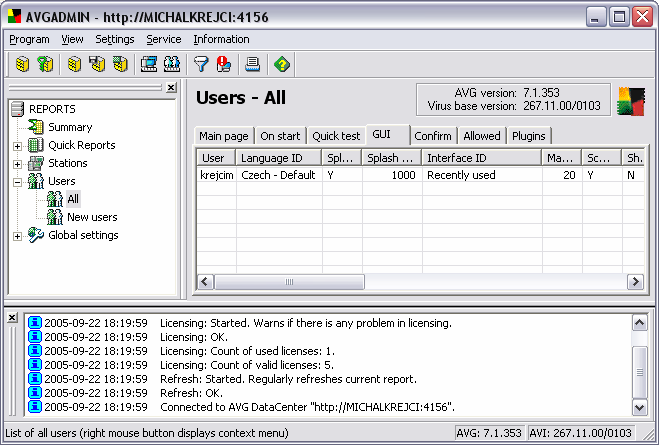This screenshot has width=659, height=445.
Task: Click the printer toolbar icon
Action: [x=253, y=64]
